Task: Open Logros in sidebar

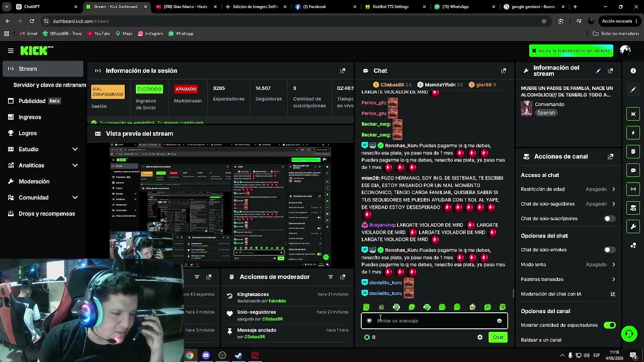Action: point(43,133)
